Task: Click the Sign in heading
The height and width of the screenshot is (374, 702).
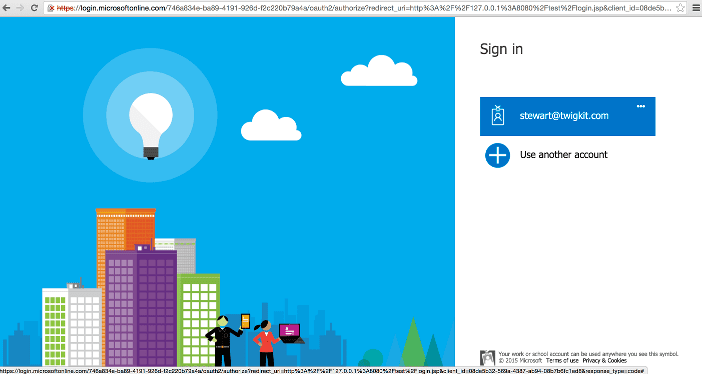Action: pos(501,49)
